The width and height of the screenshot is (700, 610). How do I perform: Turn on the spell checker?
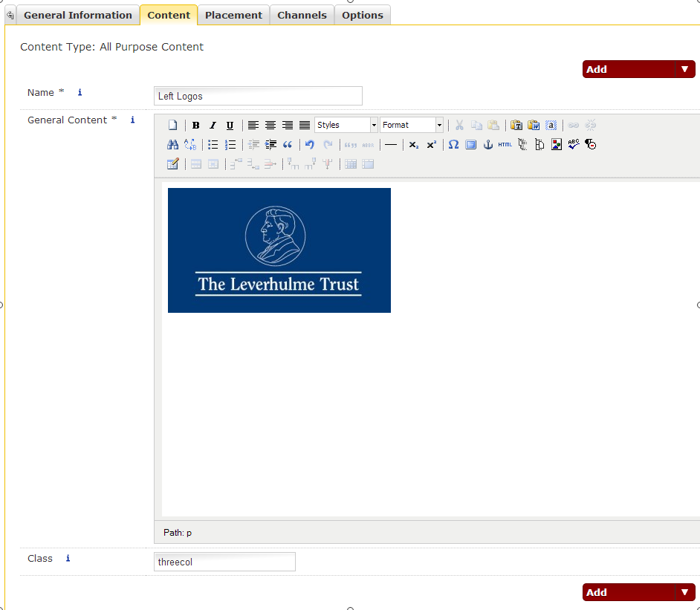coord(573,145)
